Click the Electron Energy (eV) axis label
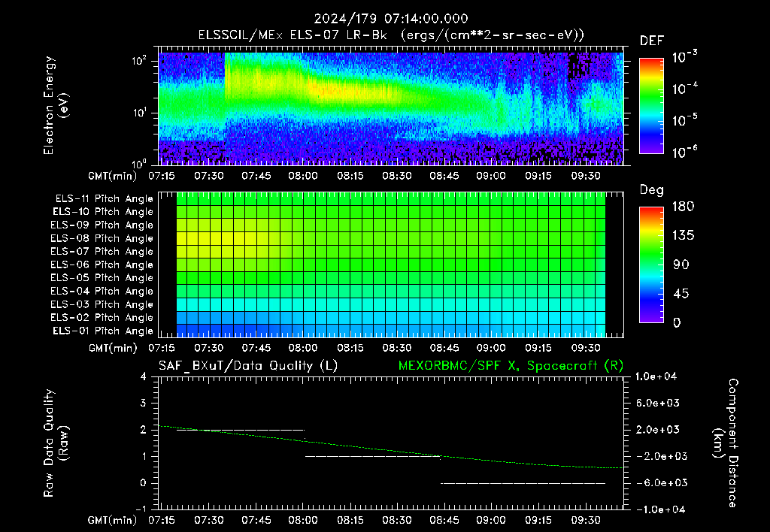This screenshot has height=532, width=770. point(56,105)
